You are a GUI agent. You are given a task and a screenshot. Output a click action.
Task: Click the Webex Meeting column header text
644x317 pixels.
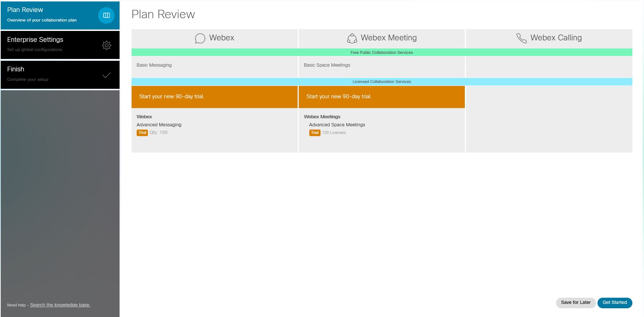(x=389, y=38)
